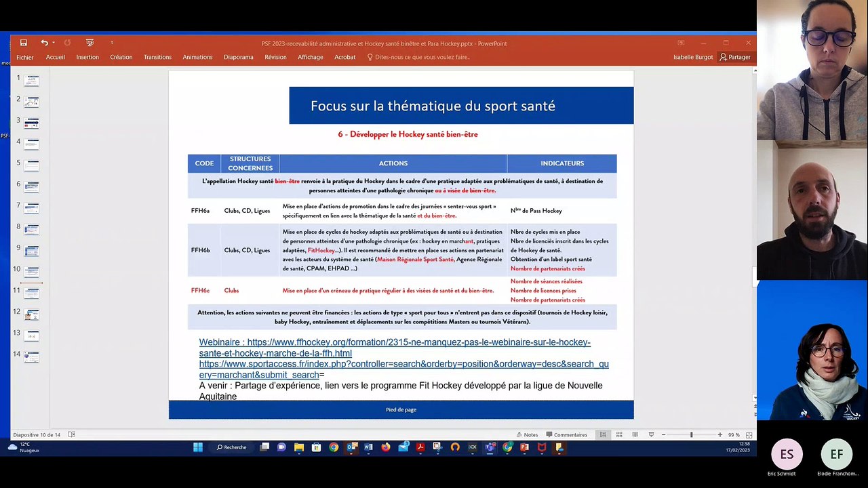Select slide 14 thumbnail
This screenshot has height=488, width=868.
tap(32, 357)
